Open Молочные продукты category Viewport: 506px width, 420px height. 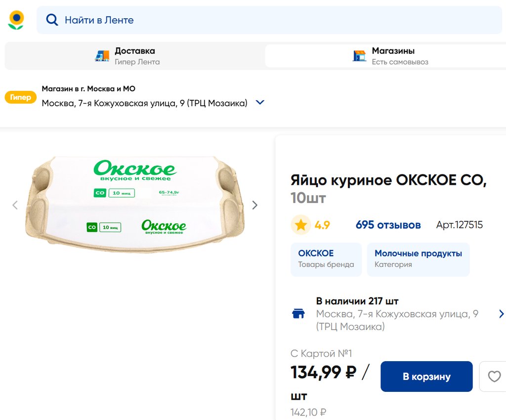[x=418, y=259]
